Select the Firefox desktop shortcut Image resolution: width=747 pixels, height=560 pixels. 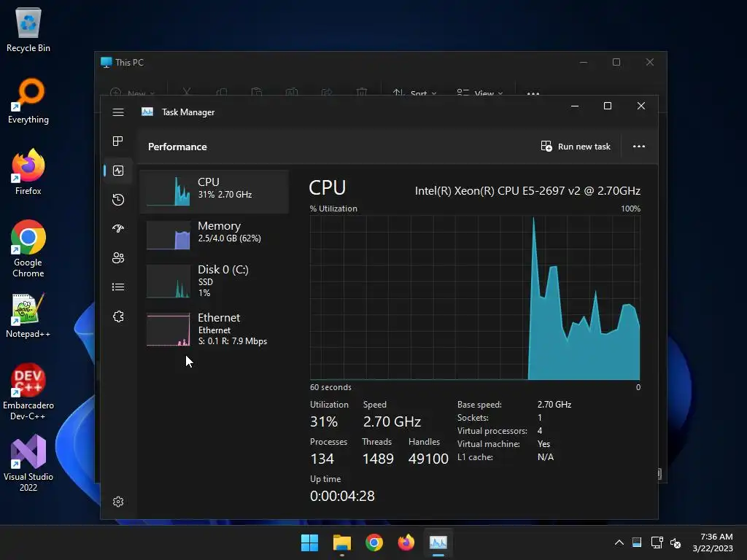tap(28, 172)
